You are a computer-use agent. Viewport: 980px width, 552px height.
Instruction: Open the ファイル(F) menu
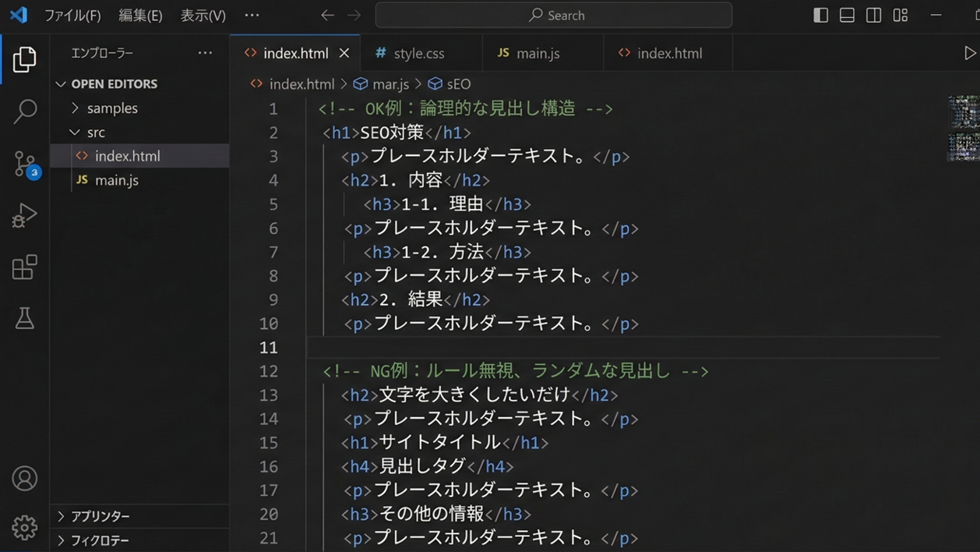pos(72,16)
